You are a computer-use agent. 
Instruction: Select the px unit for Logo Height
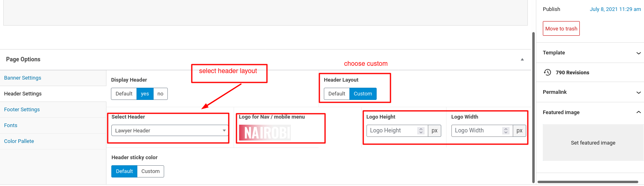[434, 131]
